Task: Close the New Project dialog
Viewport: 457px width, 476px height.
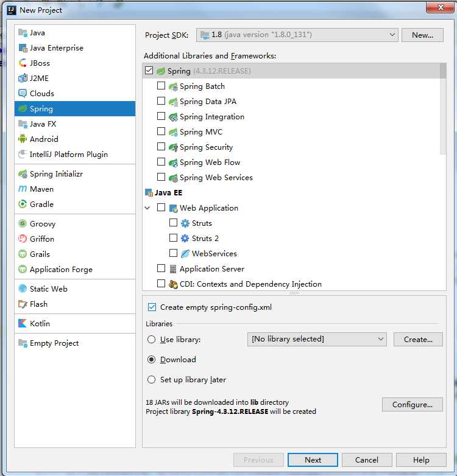Action: (441, 7)
